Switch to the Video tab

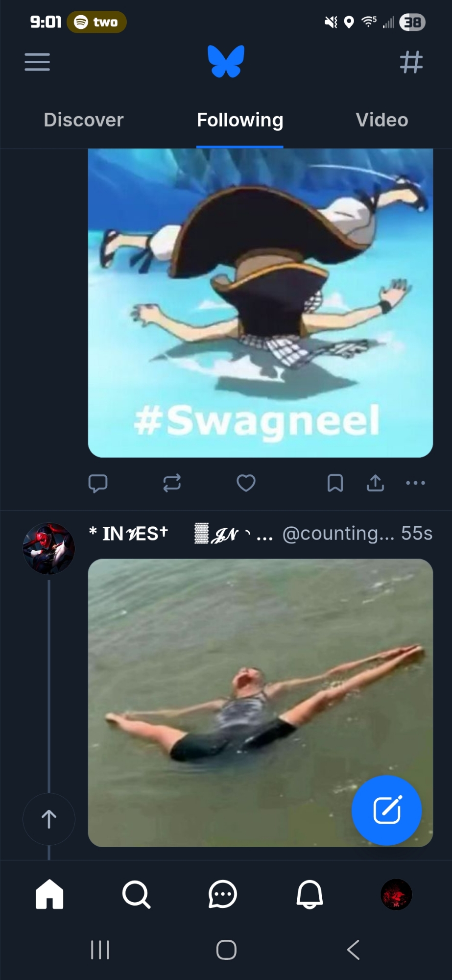[x=381, y=120]
